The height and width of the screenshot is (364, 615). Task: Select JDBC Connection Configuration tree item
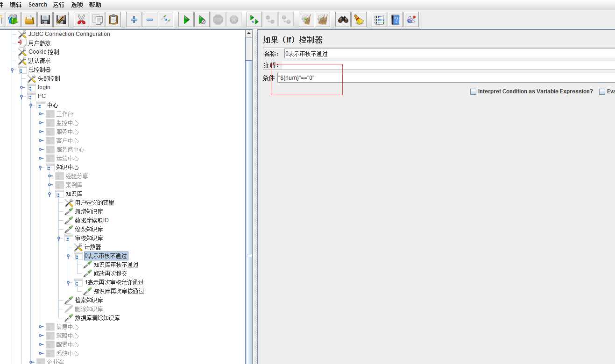pyautogui.click(x=69, y=34)
